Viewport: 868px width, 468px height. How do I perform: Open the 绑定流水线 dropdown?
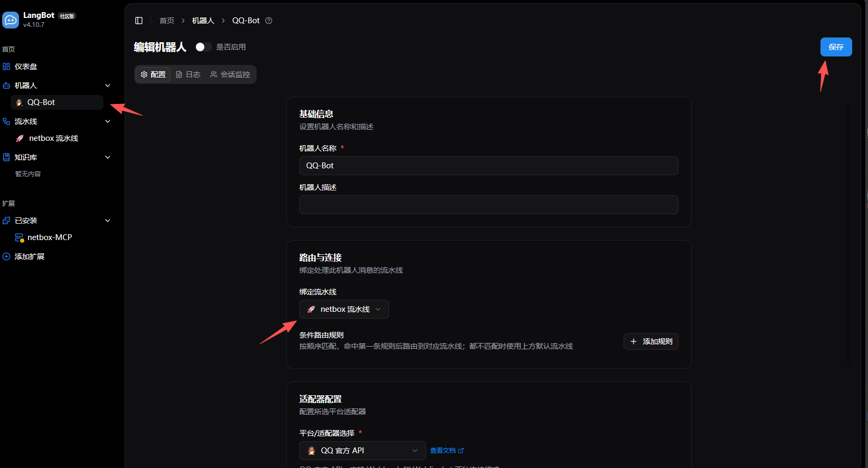point(344,309)
